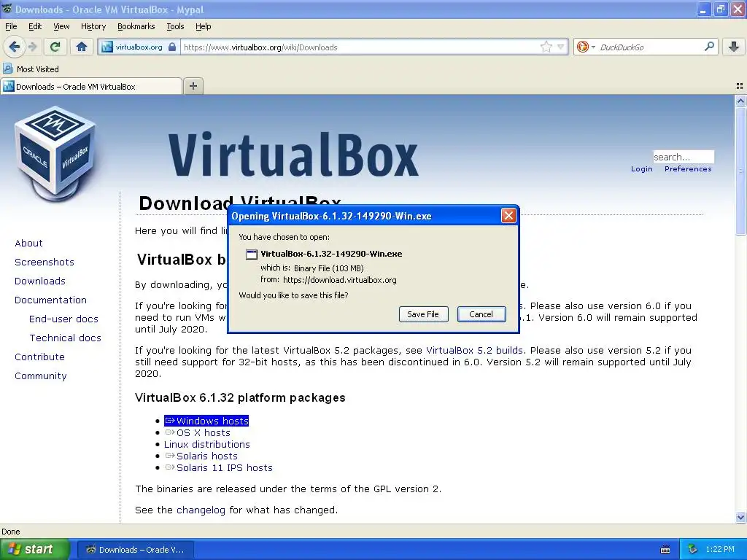Click the language bar keyboard icon in tray
Image resolution: width=747 pixels, height=560 pixels.
(x=665, y=550)
